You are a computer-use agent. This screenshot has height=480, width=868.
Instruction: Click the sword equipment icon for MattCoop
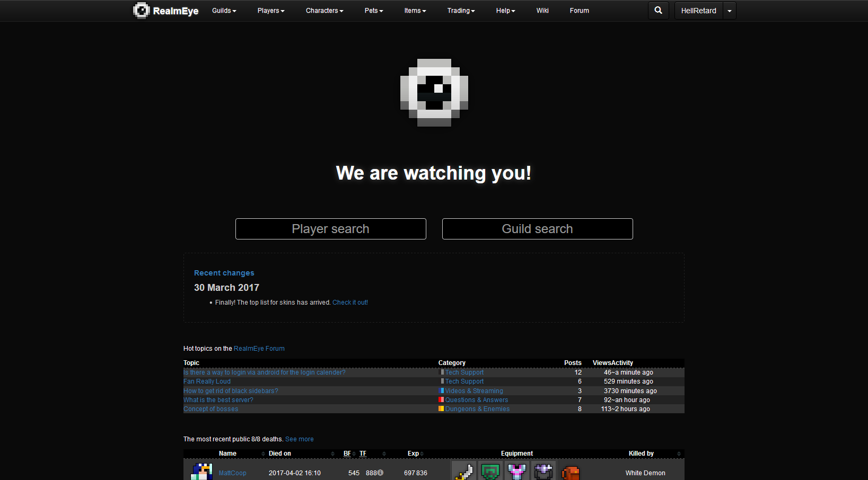point(464,472)
